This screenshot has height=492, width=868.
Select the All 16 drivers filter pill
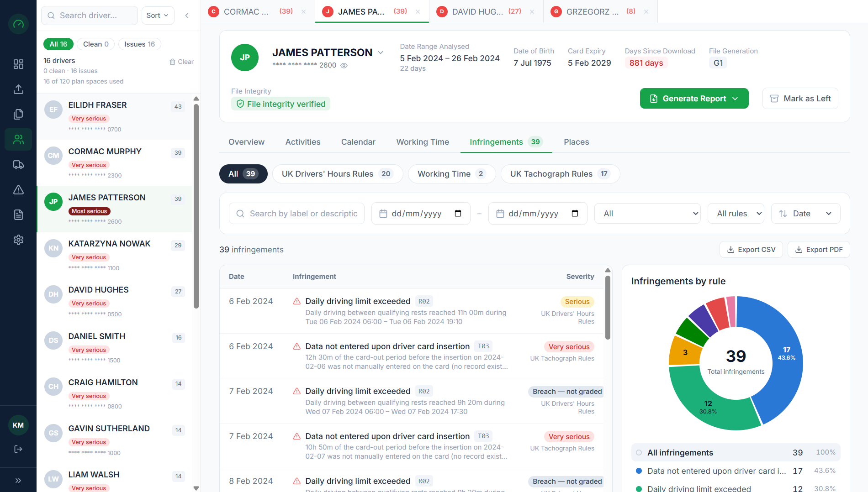coord(58,44)
